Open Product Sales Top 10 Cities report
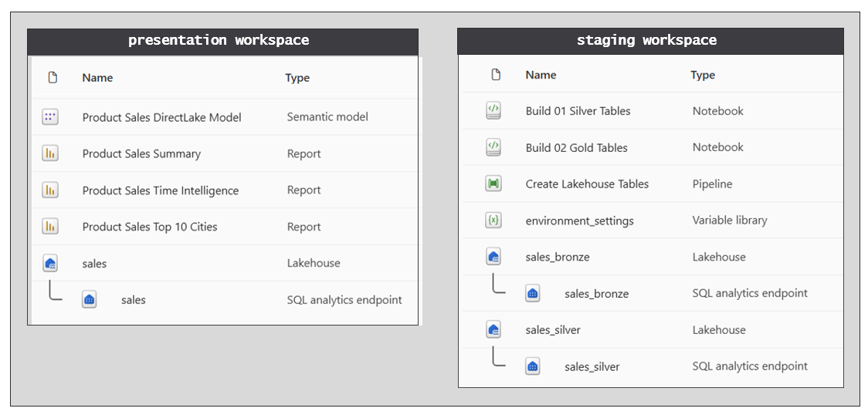 coord(150,227)
